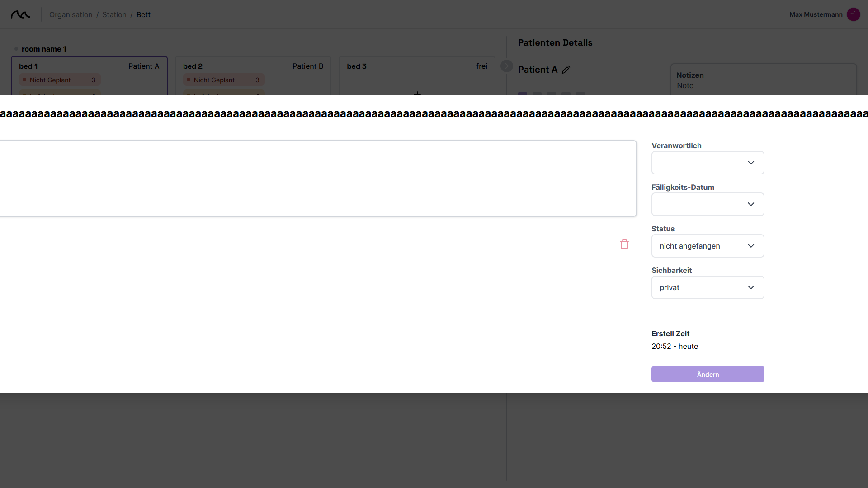This screenshot has width=868, height=488.
Task: Click the plus icon on bed 3
Action: click(x=417, y=94)
